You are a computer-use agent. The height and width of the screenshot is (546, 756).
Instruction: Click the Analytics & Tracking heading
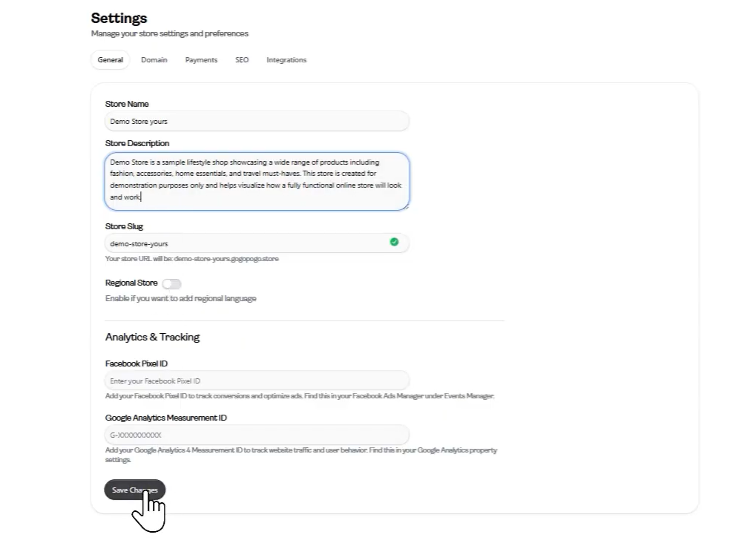pyautogui.click(x=152, y=337)
